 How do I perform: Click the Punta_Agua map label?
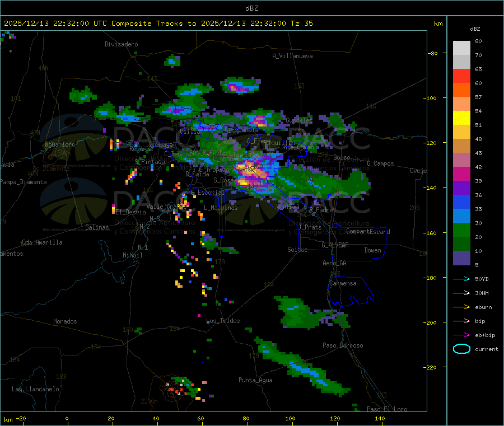click(x=255, y=380)
